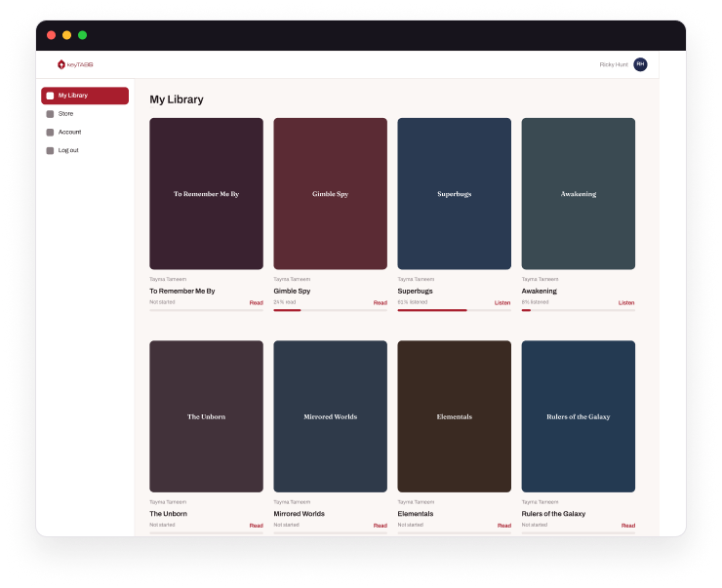Click To Remember Me By title text
This screenshot has width=722, height=588.
coord(182,291)
